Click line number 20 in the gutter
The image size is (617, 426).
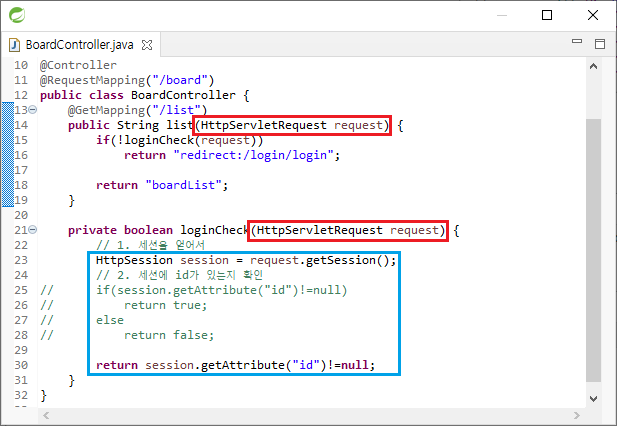point(21,215)
